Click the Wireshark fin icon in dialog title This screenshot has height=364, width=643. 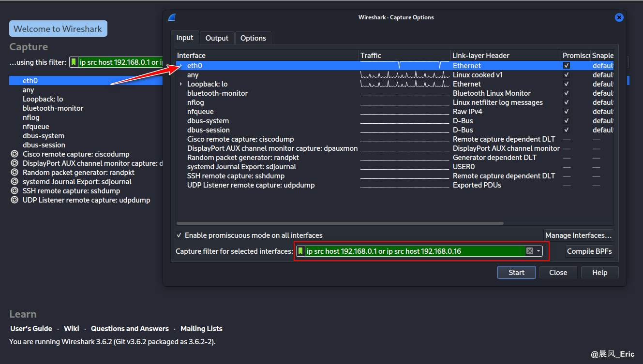172,17
